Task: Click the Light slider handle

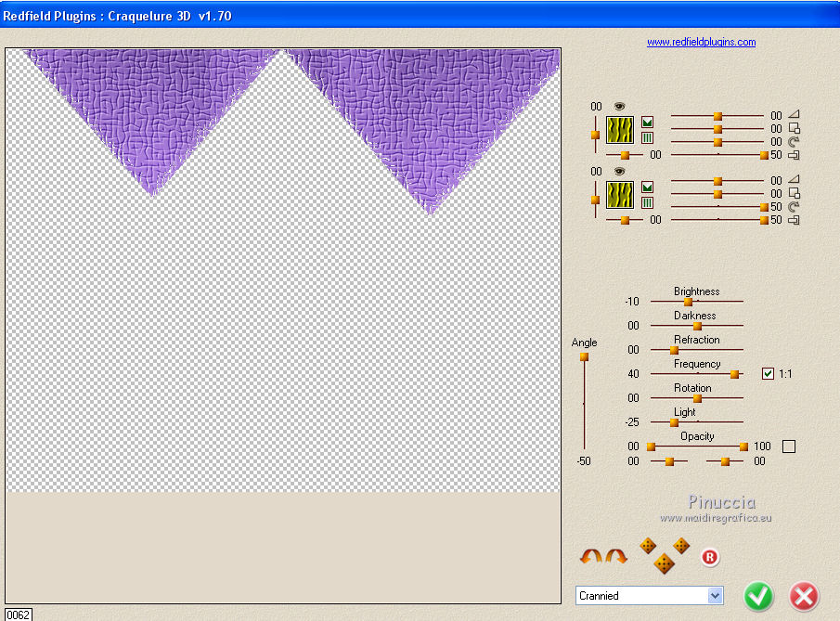Action: click(x=675, y=422)
